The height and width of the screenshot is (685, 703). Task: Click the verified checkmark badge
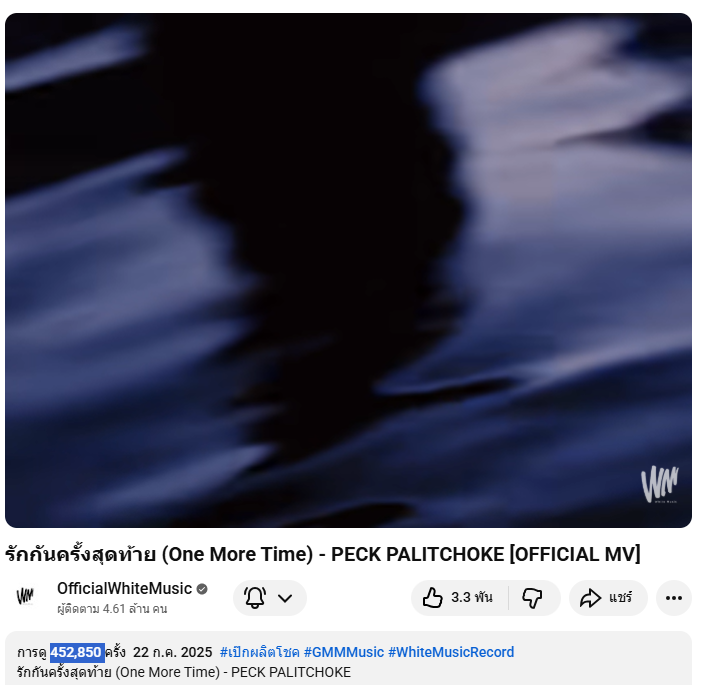tap(202, 589)
